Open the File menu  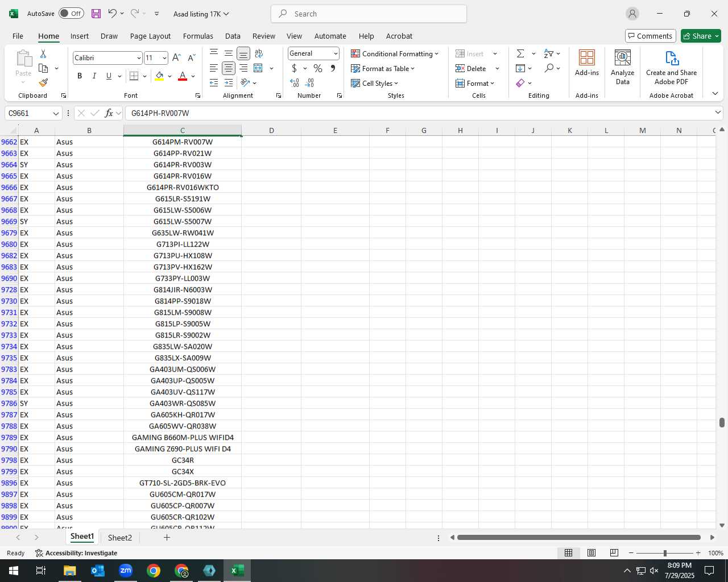[18, 36]
